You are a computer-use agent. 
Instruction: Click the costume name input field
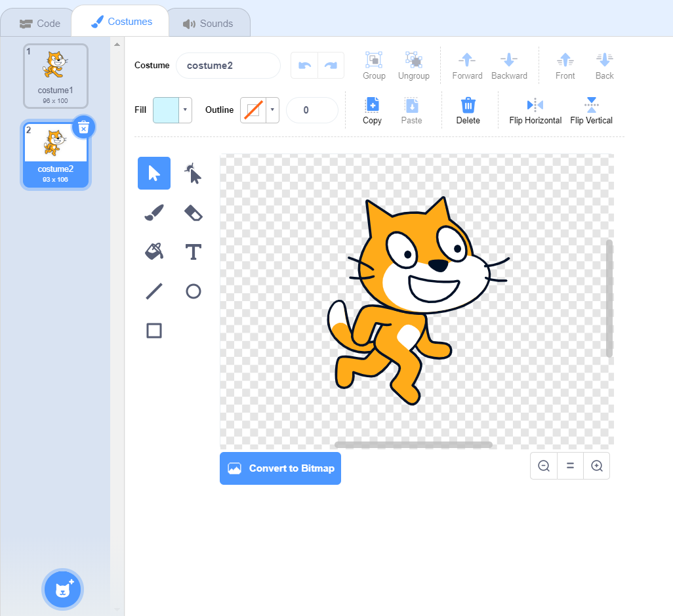coord(228,65)
